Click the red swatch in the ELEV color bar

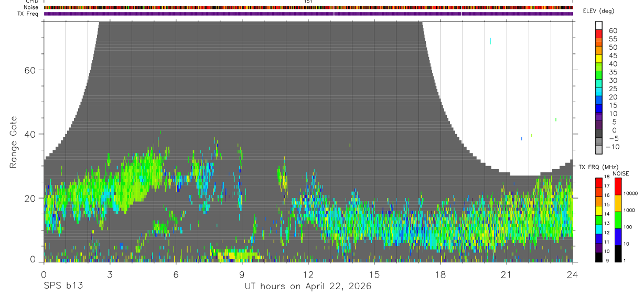[x=599, y=34]
